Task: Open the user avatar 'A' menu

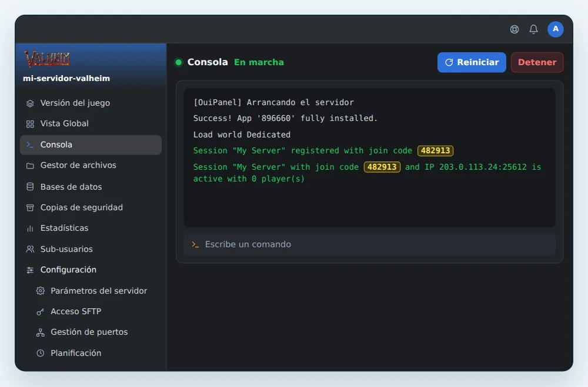Action: [556, 29]
